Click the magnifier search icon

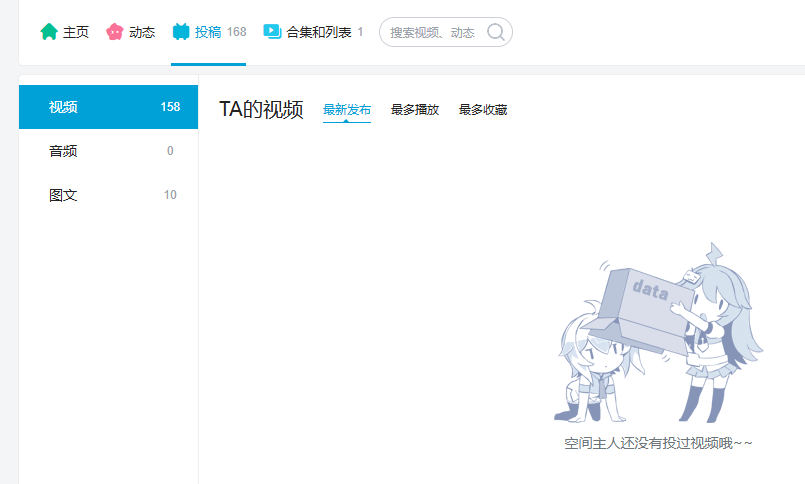click(x=495, y=32)
